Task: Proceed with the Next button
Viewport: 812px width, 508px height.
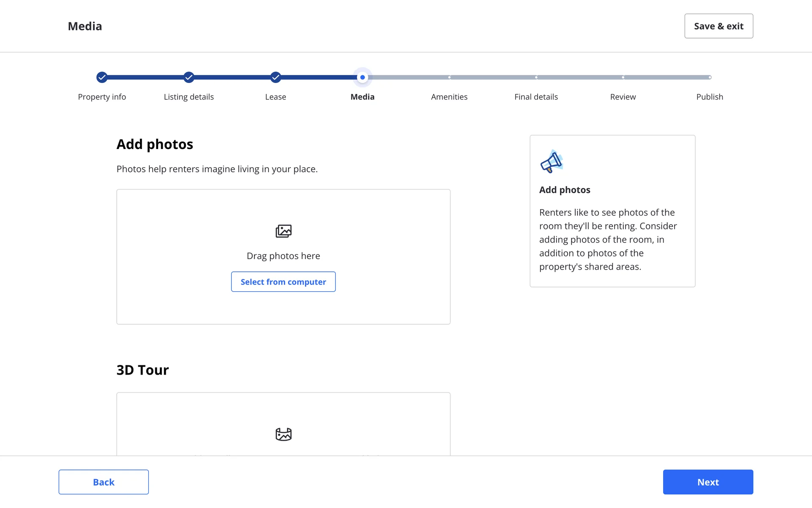Action: (x=708, y=482)
